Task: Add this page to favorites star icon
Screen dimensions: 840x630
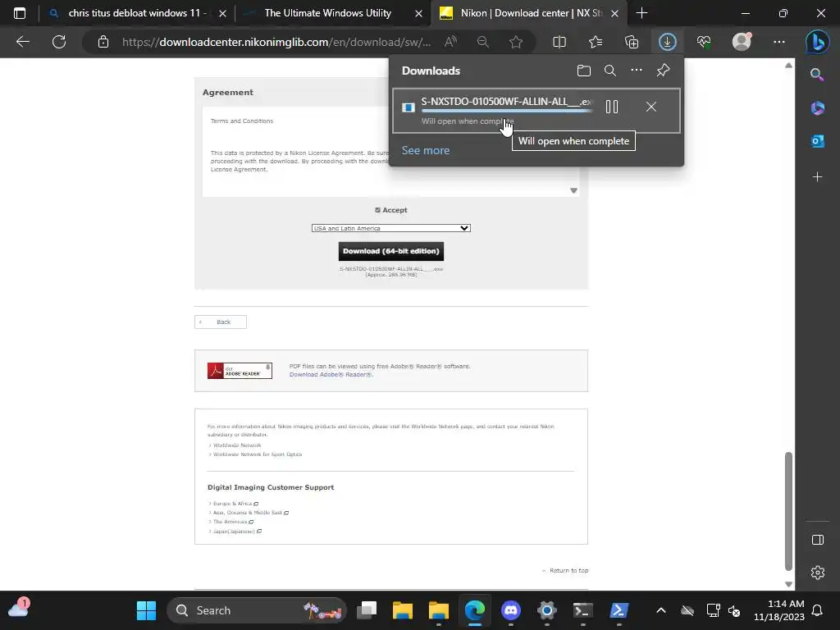Action: pyautogui.click(x=516, y=42)
